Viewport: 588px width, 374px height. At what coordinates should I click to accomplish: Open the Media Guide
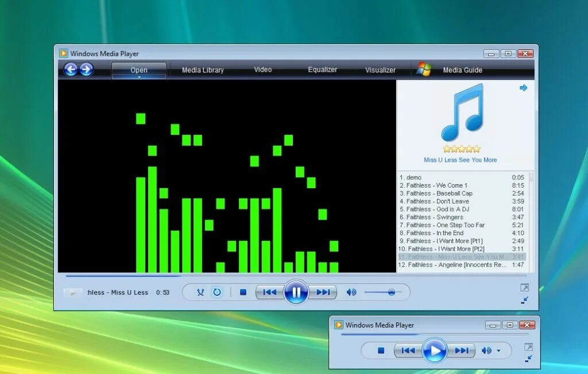click(463, 69)
